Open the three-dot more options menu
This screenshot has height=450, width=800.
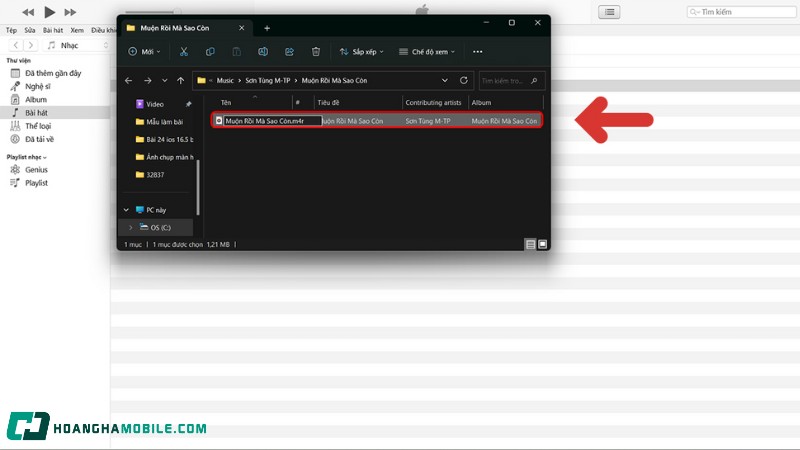coord(478,52)
